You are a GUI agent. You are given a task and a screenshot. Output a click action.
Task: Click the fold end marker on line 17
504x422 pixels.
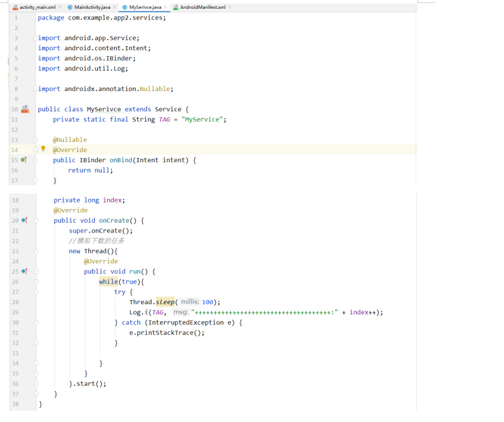(x=36, y=181)
